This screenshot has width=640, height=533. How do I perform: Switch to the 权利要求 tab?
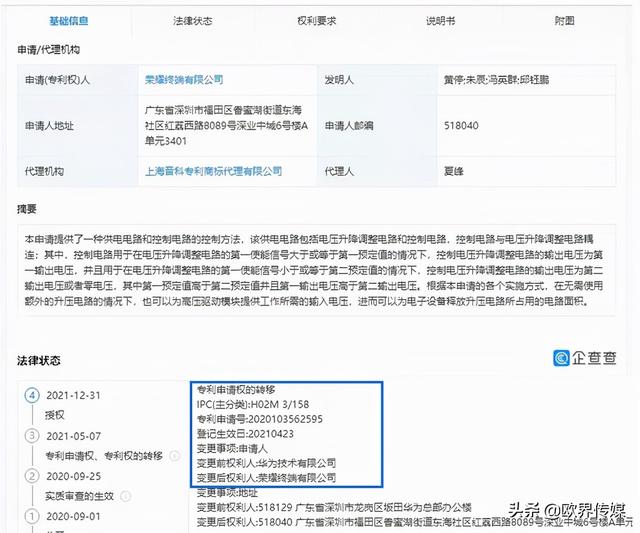pyautogui.click(x=316, y=20)
